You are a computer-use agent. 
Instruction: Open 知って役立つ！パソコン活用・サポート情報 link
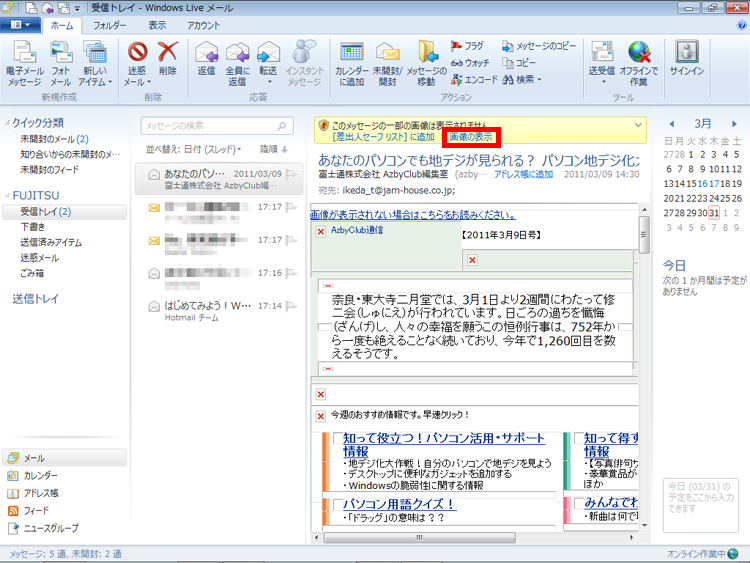[444, 444]
